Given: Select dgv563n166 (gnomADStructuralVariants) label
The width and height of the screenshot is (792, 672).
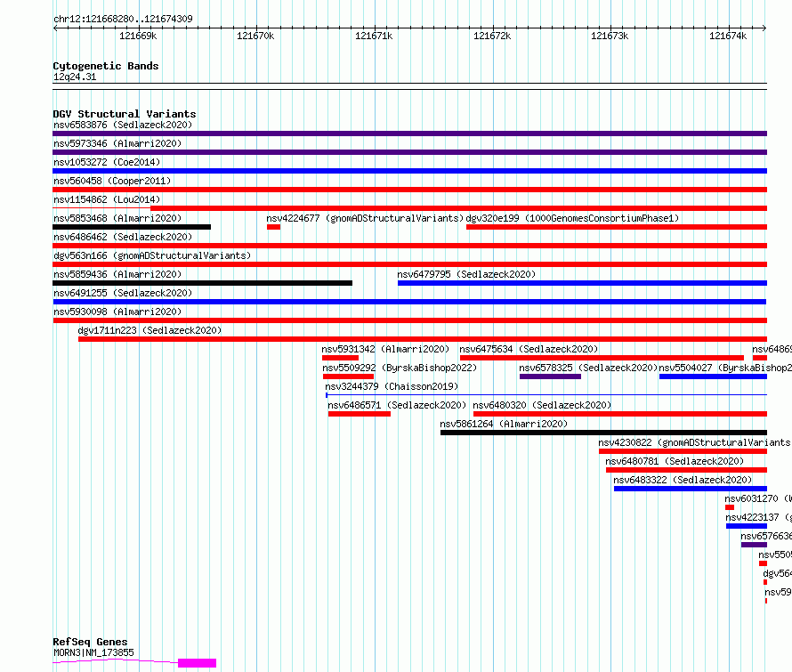Looking at the screenshot, I should pos(152,255).
